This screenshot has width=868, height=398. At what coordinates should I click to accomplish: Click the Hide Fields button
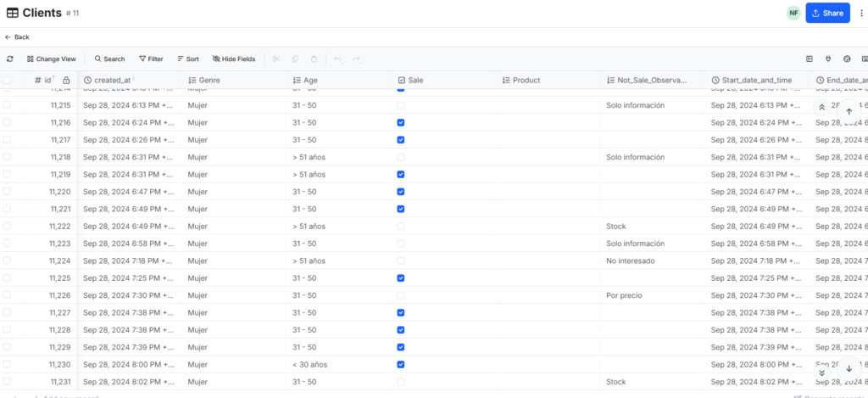point(233,59)
